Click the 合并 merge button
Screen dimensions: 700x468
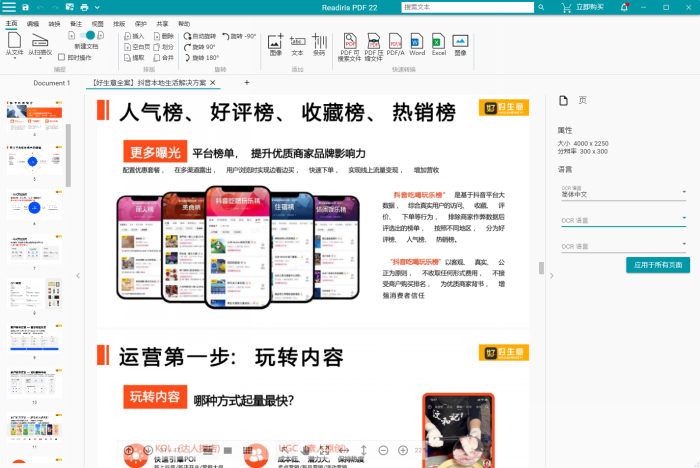163,58
